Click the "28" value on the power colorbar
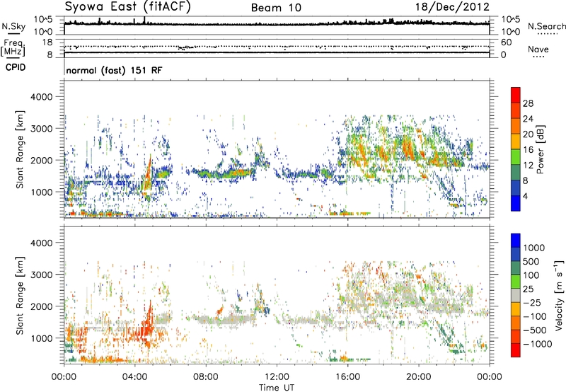 (528, 103)
